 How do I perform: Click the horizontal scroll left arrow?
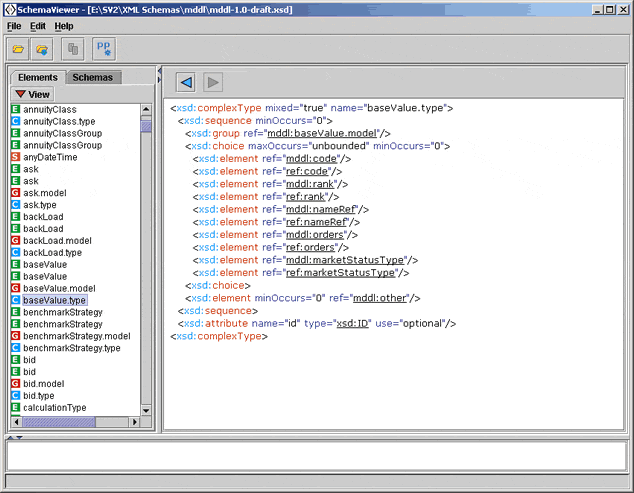coord(16,422)
